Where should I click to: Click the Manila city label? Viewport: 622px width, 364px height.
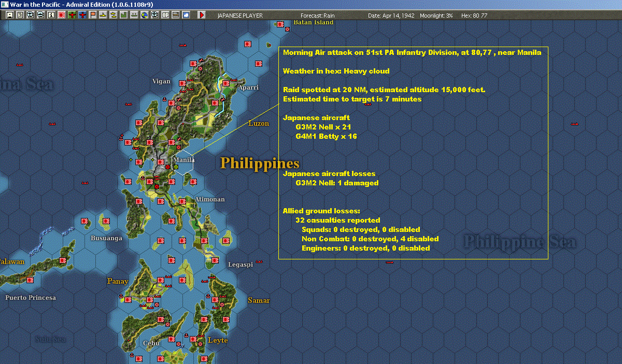[x=185, y=160]
